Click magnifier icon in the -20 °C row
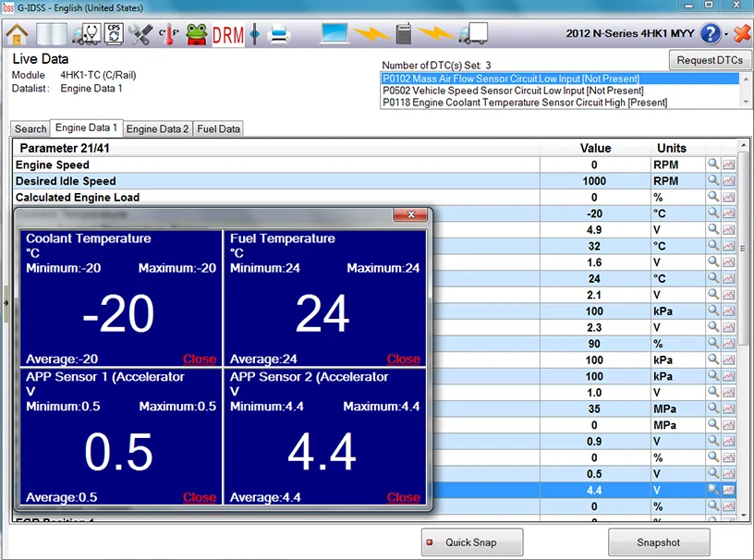754x560 pixels. pyautogui.click(x=713, y=213)
